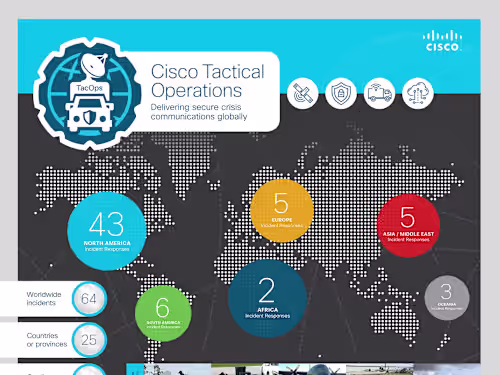
Task: Click the cloud network icon
Action: click(x=418, y=93)
